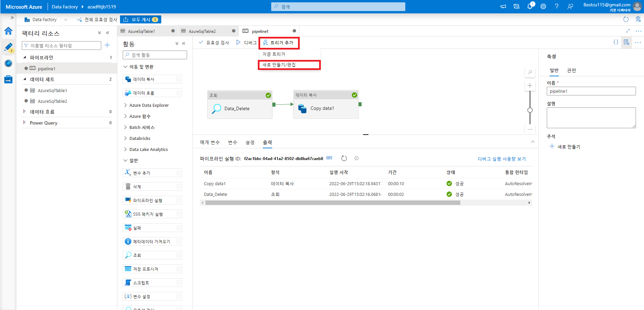Click the 디버그 button
This screenshot has width=644, height=310.
246,43
